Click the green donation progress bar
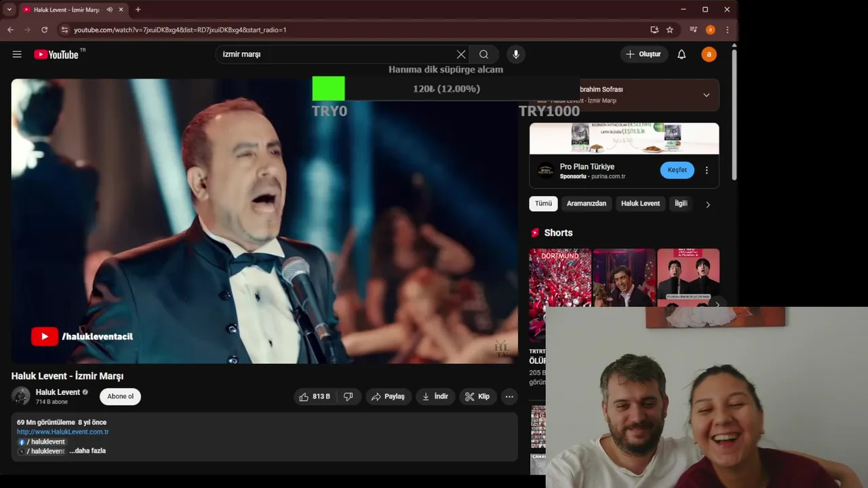 (328, 89)
